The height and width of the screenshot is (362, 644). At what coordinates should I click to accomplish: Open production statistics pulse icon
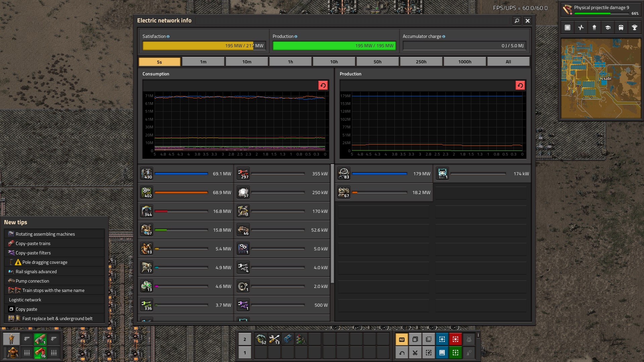[x=581, y=27]
